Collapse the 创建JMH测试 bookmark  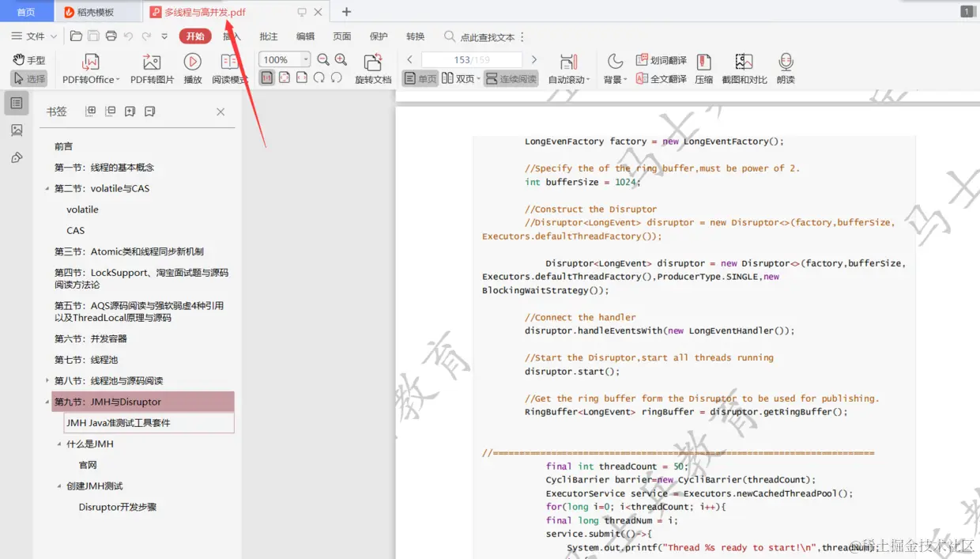point(59,485)
